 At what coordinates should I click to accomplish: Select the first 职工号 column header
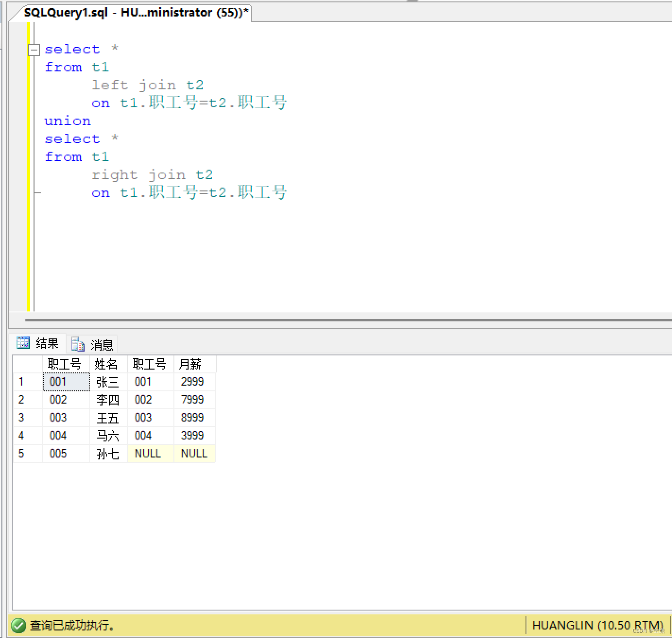point(66,364)
